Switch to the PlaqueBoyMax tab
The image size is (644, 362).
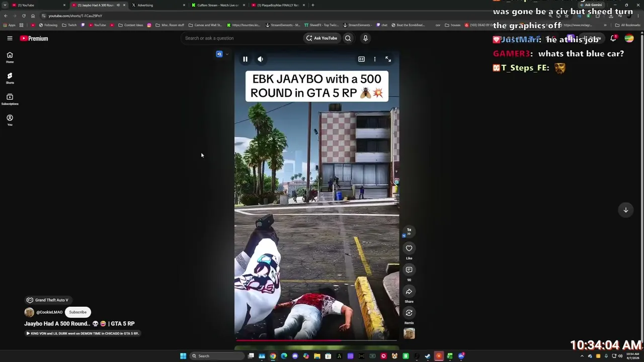[x=278, y=5]
